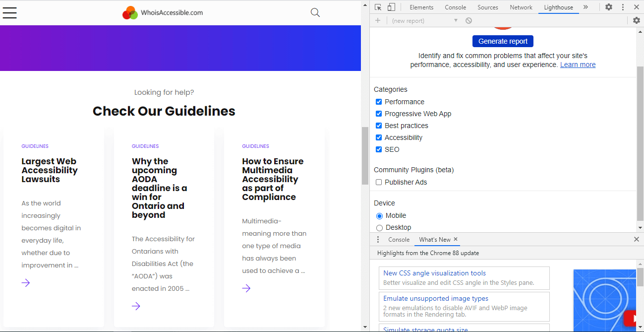Click GUIDELINES tag above Multimedia Accessibility article
Image resolution: width=644 pixels, height=332 pixels.
point(255,146)
